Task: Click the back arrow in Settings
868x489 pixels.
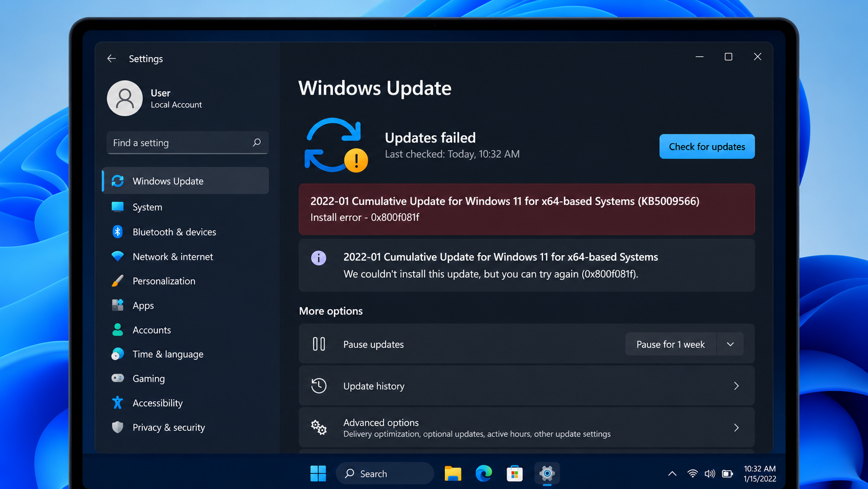Action: (x=111, y=59)
